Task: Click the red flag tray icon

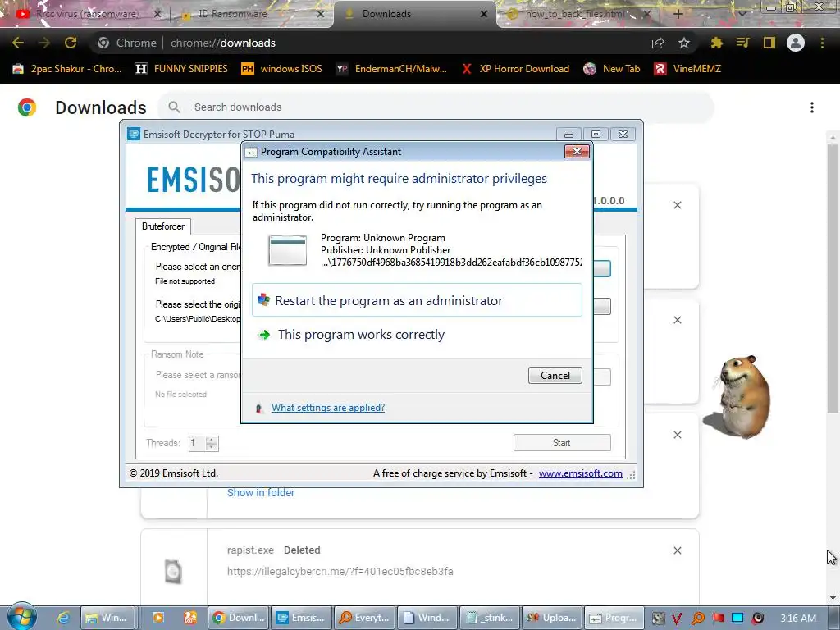Action: click(x=718, y=618)
